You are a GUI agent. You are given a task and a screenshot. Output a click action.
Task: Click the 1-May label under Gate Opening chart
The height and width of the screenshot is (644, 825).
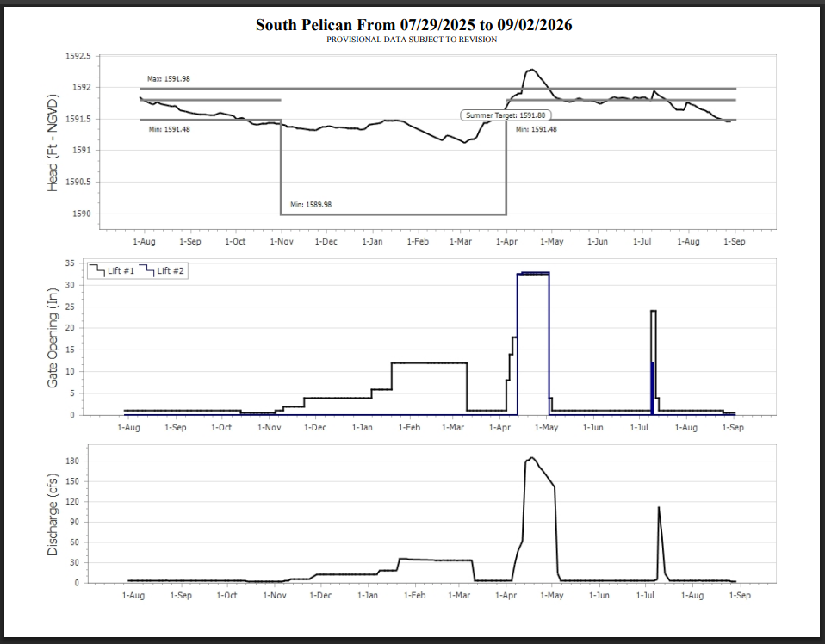coord(546,427)
